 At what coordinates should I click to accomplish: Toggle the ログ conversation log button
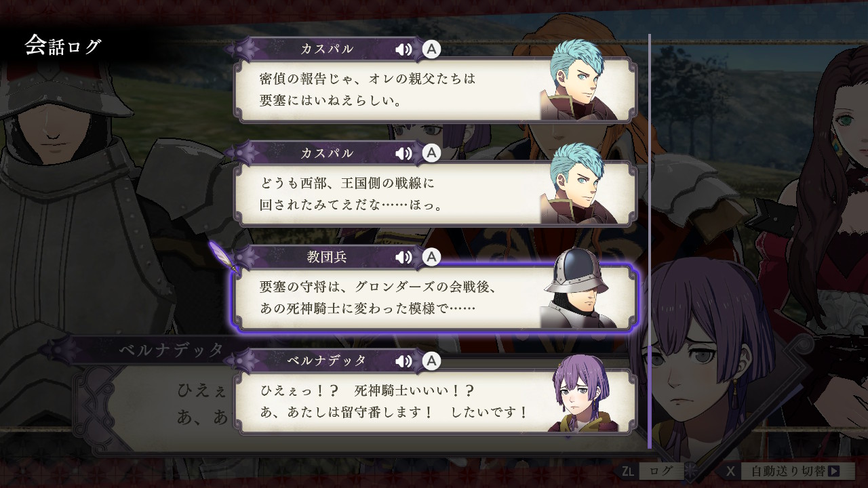[x=661, y=471]
